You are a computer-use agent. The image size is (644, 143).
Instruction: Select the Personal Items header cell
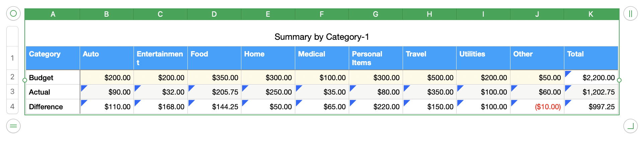[375, 58]
